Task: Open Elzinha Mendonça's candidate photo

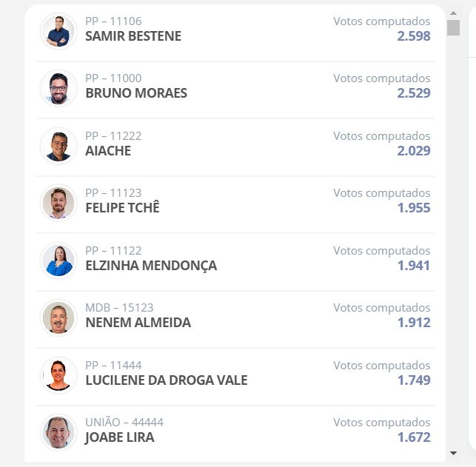Action: (x=58, y=261)
